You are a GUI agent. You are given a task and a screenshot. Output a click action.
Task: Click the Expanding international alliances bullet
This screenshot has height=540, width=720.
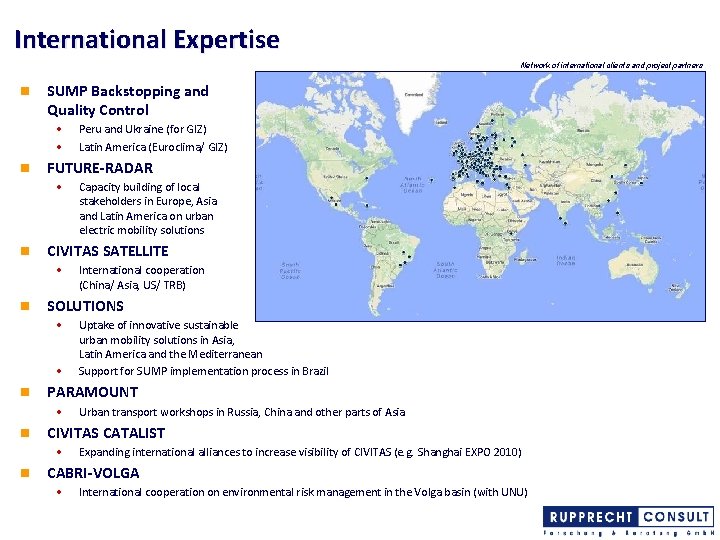click(300, 452)
